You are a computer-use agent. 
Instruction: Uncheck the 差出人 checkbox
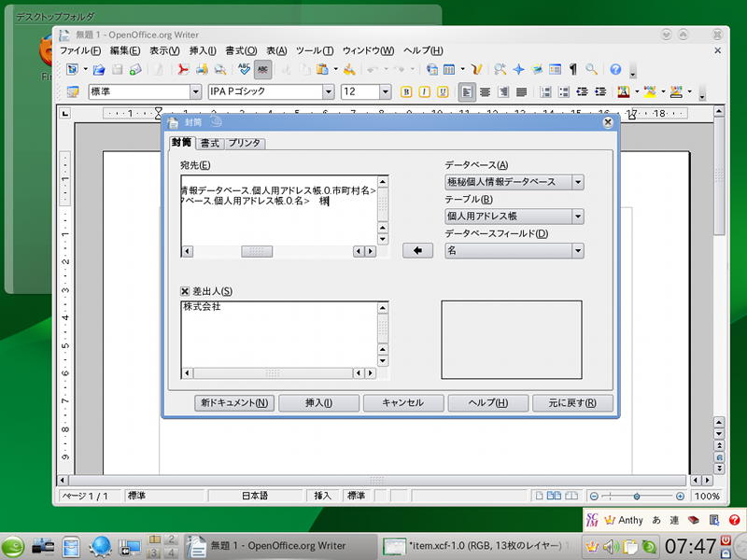coord(185,291)
